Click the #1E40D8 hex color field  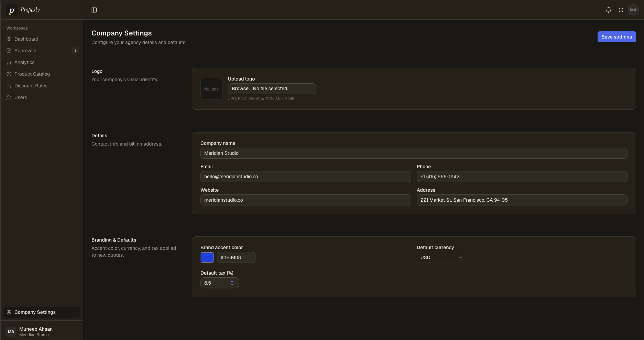tap(236, 257)
